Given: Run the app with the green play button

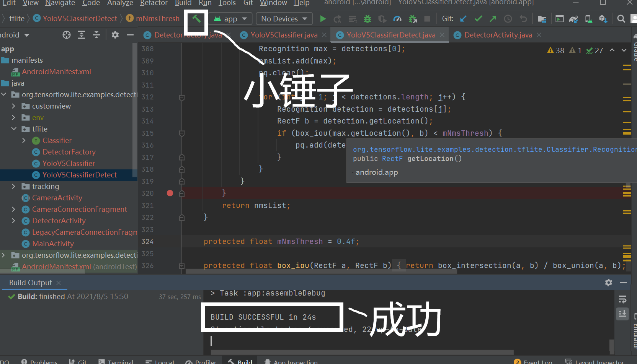Looking at the screenshot, I should tap(323, 18).
